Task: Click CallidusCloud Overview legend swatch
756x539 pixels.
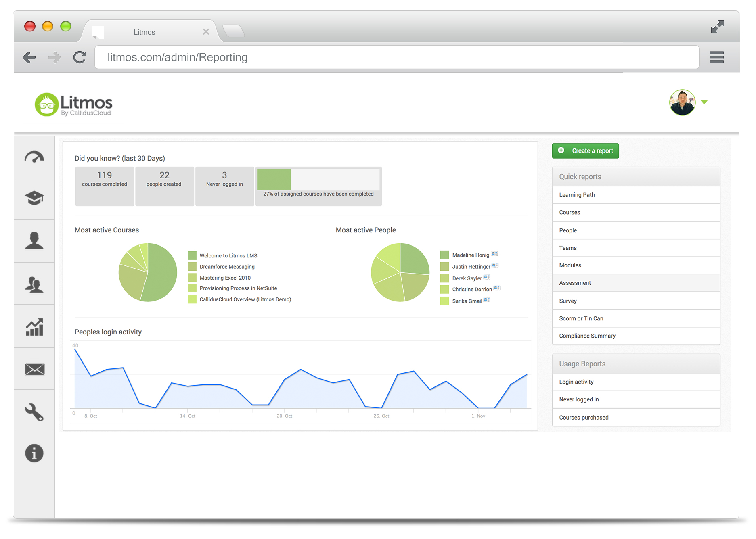Action: tap(192, 299)
